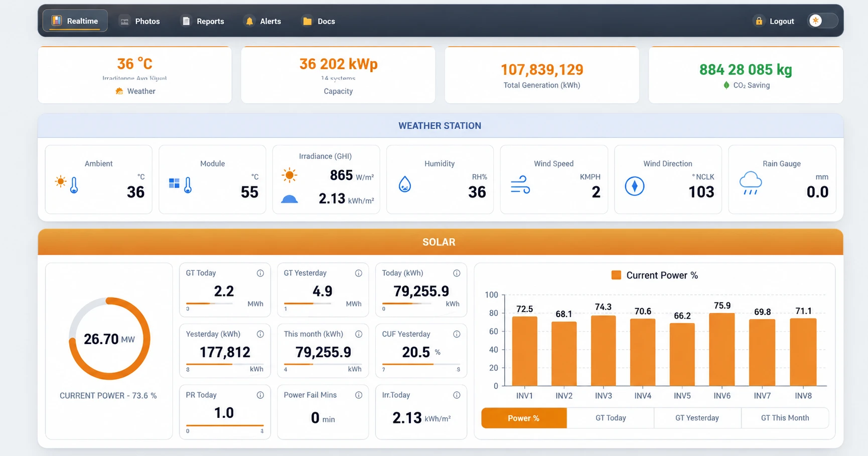868x456 pixels.
Task: Click the WEATHER STATION header
Action: (x=440, y=126)
